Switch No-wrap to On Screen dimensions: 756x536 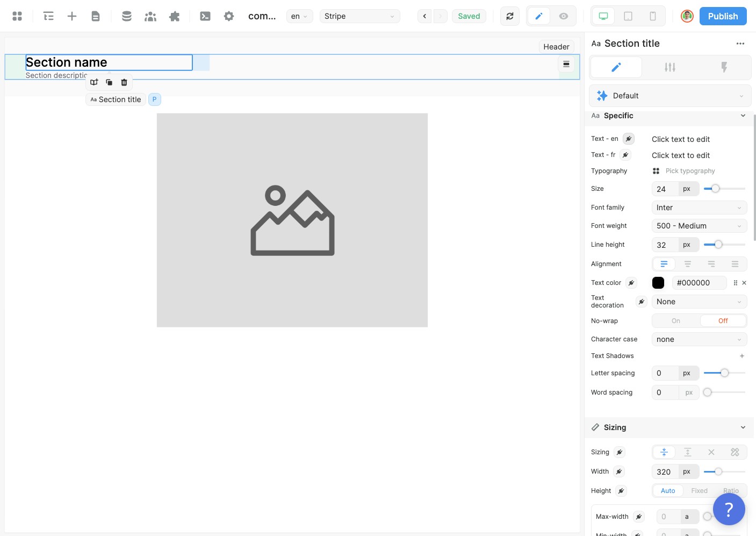(676, 321)
